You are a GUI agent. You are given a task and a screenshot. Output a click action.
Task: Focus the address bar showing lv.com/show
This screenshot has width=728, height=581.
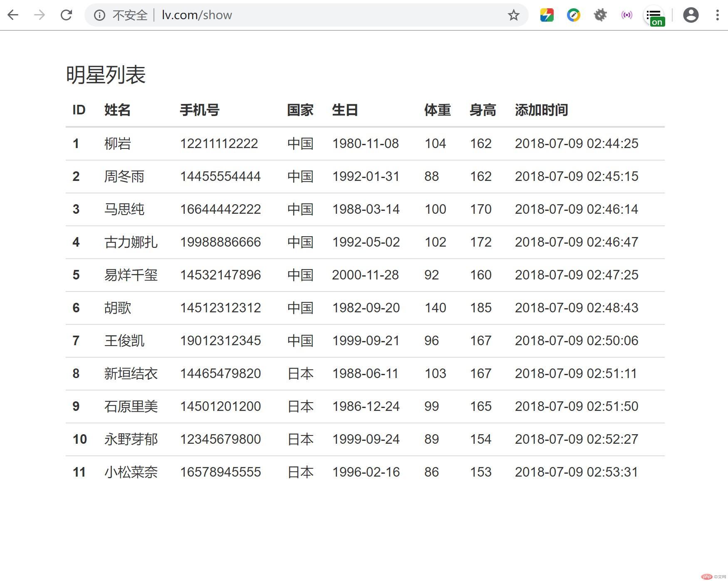(x=306, y=15)
